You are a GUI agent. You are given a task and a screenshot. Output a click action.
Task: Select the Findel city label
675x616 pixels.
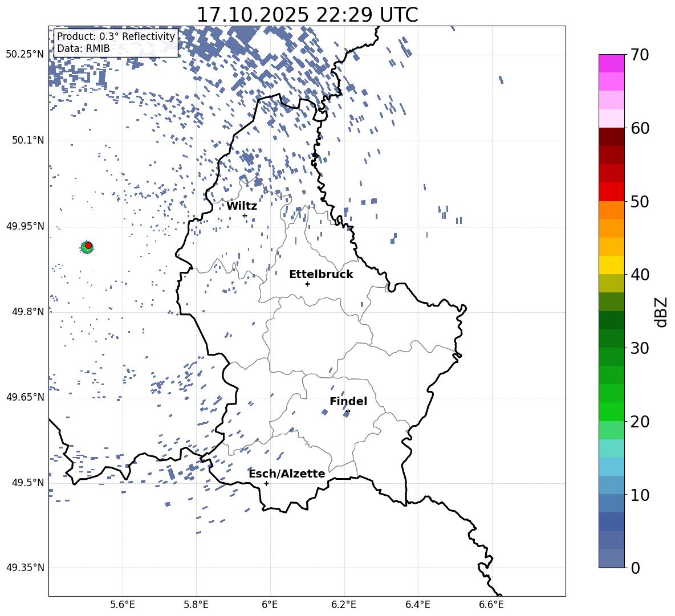pos(348,401)
